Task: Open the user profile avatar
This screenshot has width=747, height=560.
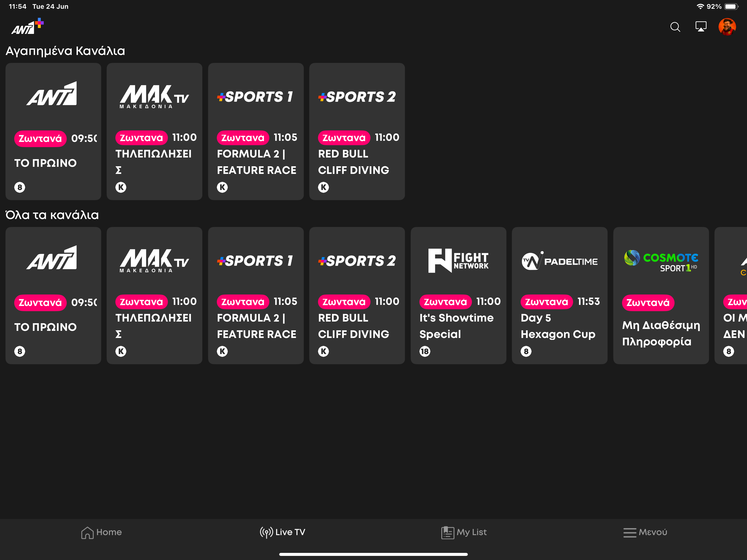Action: click(727, 27)
